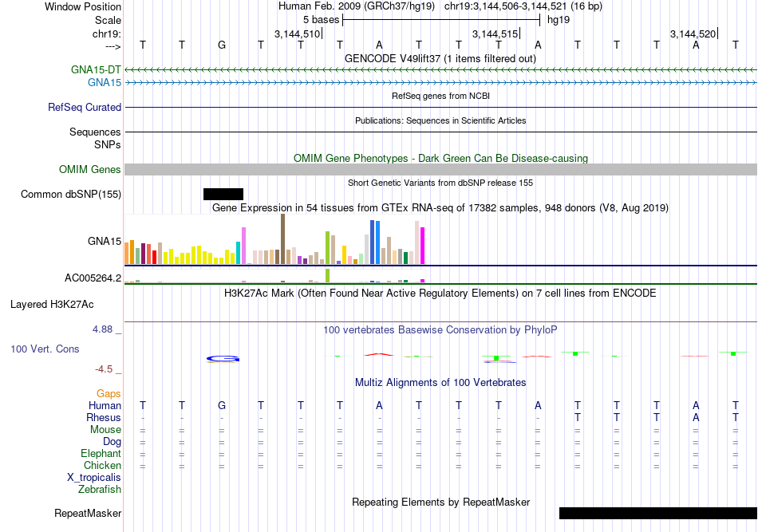Click the Layered H3K27Ac track label
758x532 pixels.
(52, 305)
